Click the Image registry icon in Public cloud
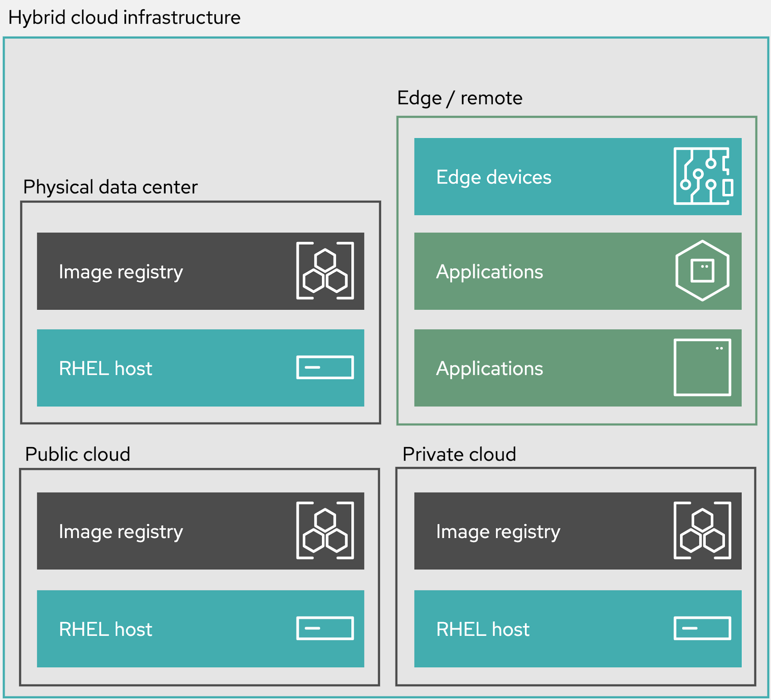 (x=326, y=531)
